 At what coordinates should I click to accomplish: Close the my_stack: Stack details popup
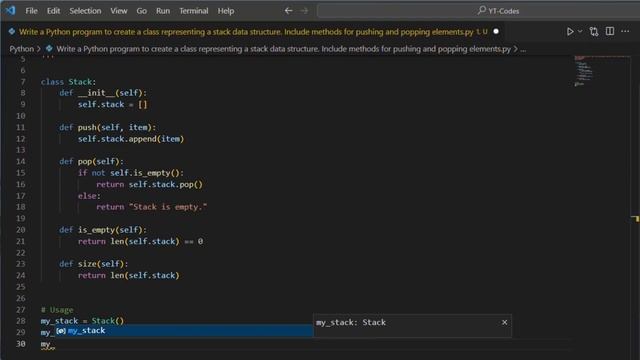[504, 322]
